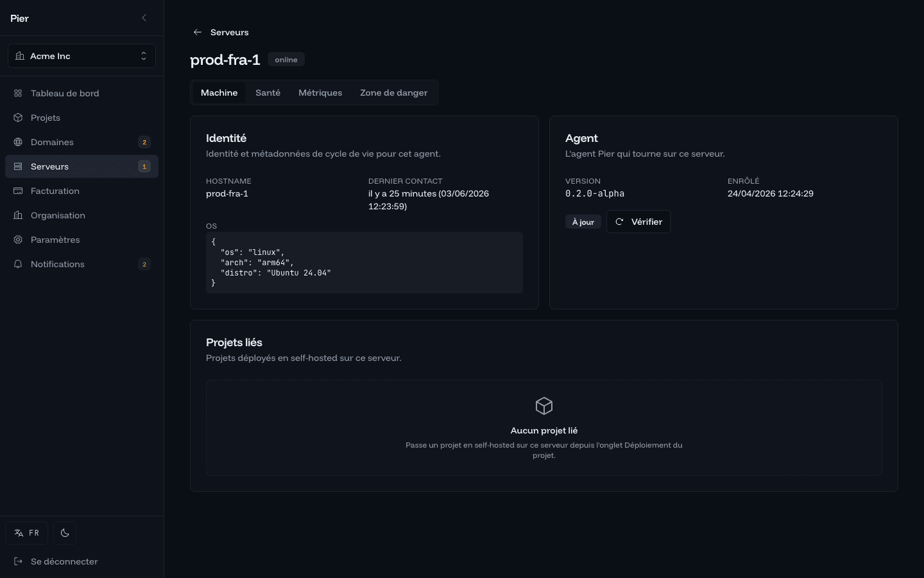Open Notifications in the sidebar
924x578 pixels.
click(x=81, y=264)
